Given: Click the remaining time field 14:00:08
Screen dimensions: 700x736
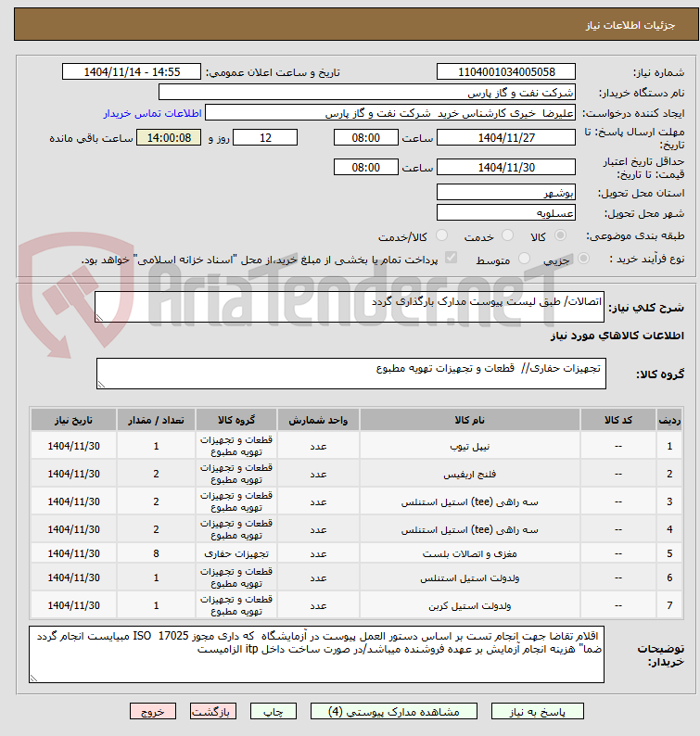Looking at the screenshot, I should (x=169, y=137).
